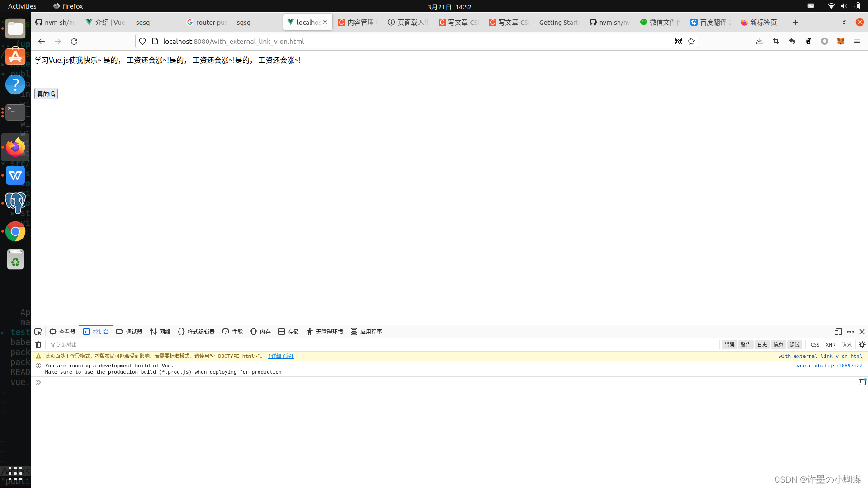Open the 详细了解 link in warning
This screenshot has height=488, width=868.
coord(281,356)
